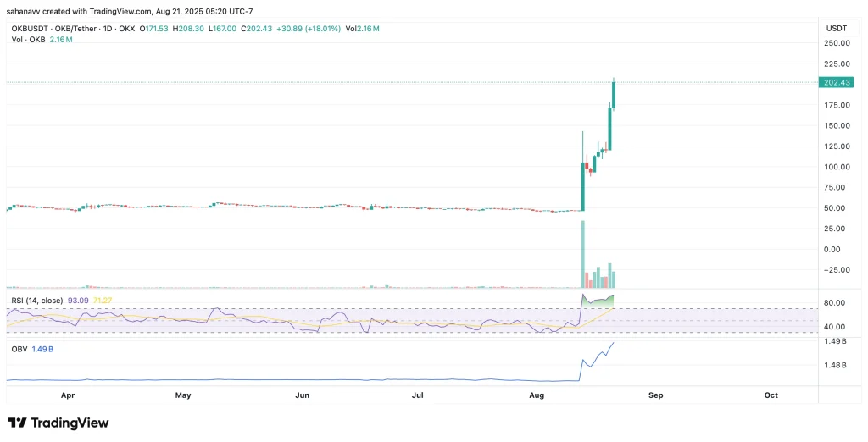
Task: Click the OBV 1.48 B axis label
Action: coord(836,365)
